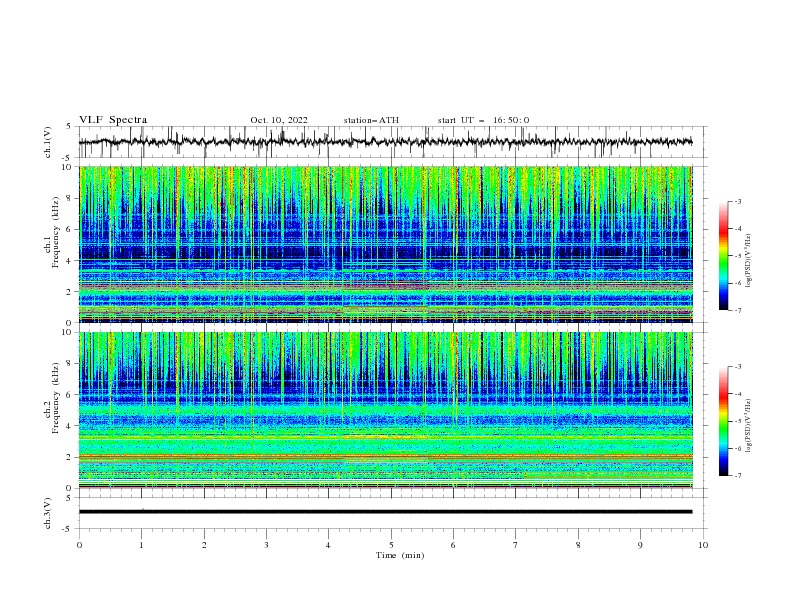
Task: Click the ch.1 color scale bar
Action: tap(723, 256)
